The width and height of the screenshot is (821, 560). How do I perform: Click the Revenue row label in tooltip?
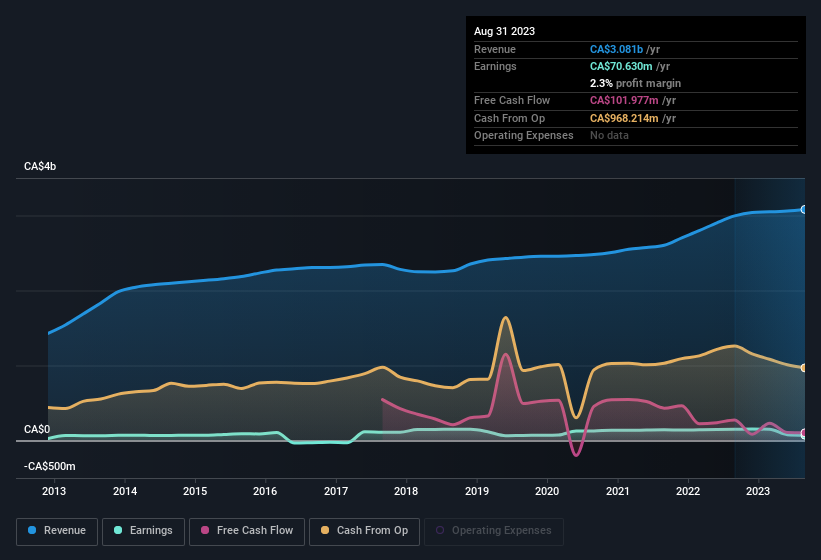(495, 49)
